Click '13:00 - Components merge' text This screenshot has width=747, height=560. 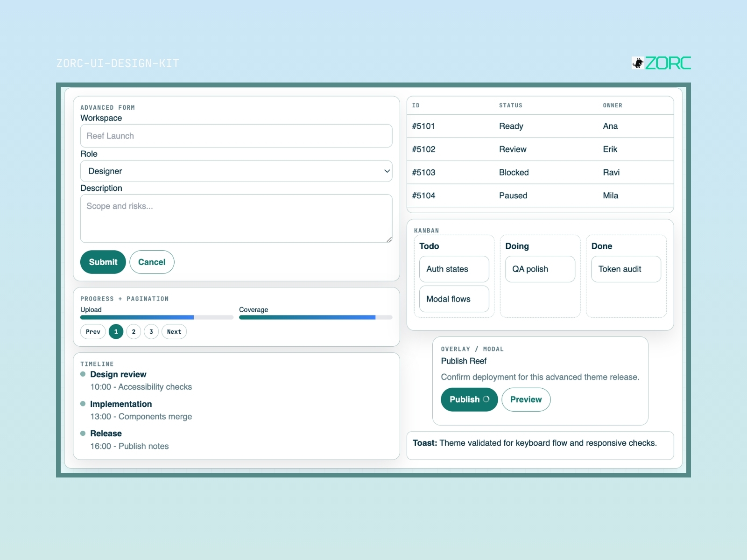pyautogui.click(x=141, y=417)
